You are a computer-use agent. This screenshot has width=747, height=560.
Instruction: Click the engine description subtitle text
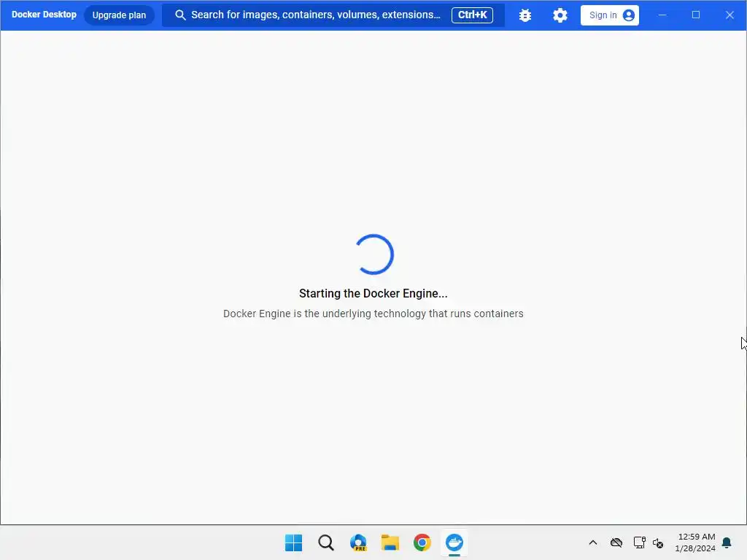pos(373,314)
